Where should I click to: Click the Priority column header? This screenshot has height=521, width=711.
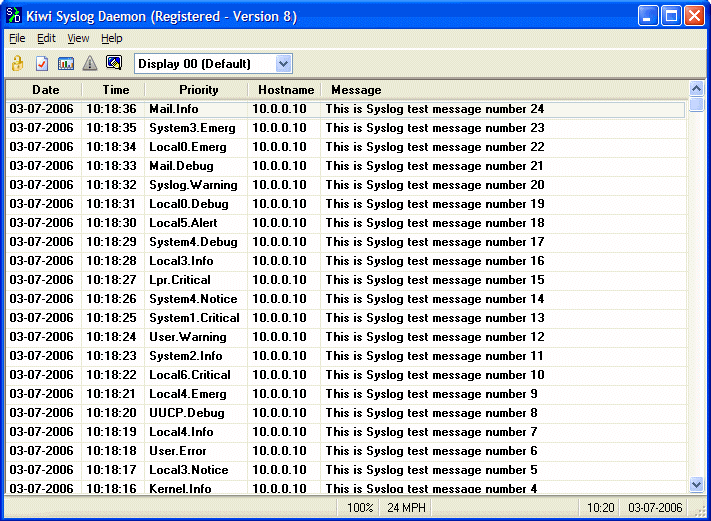[197, 90]
